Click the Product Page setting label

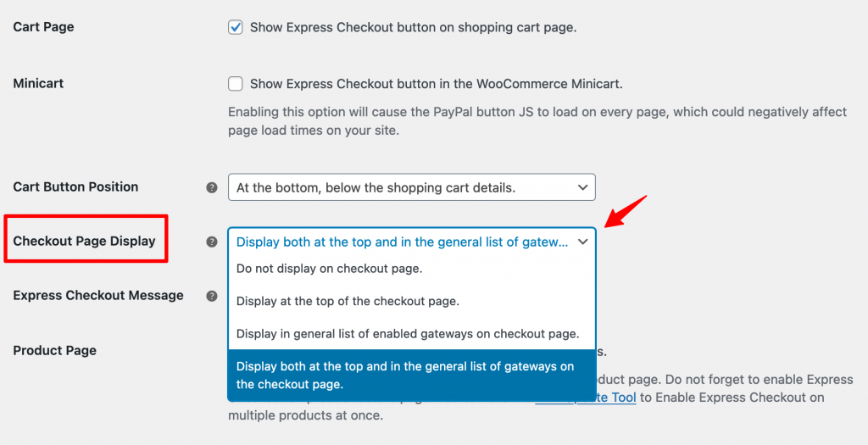click(54, 351)
